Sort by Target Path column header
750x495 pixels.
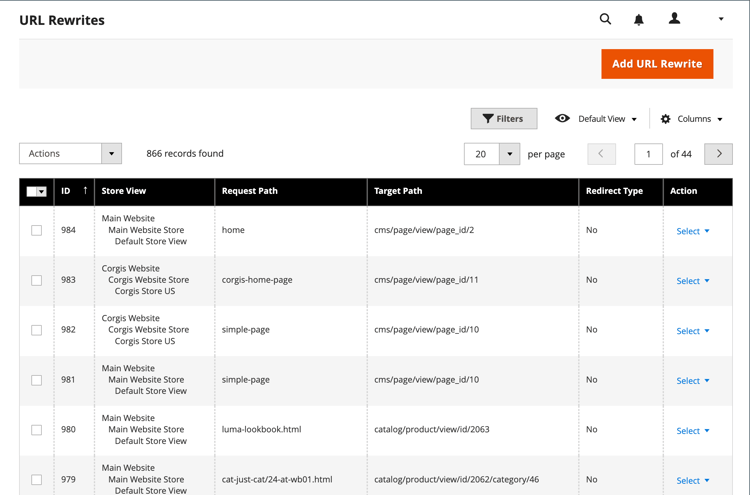(x=473, y=191)
